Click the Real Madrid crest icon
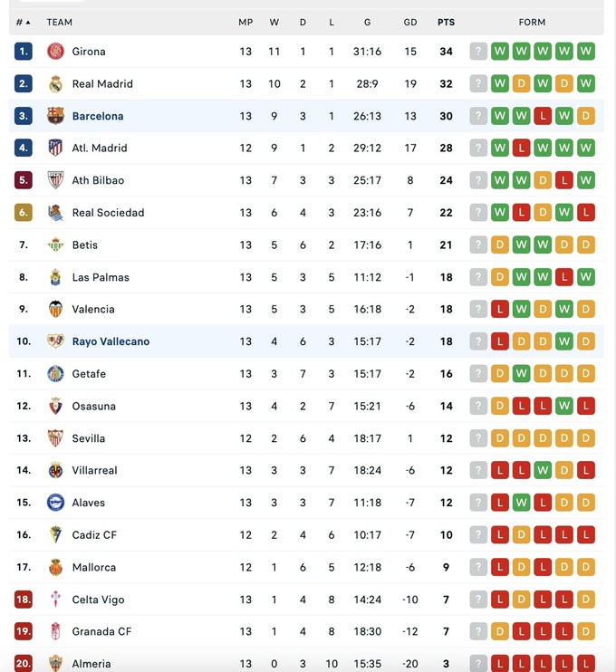Image resolution: width=616 pixels, height=672 pixels. [55, 84]
